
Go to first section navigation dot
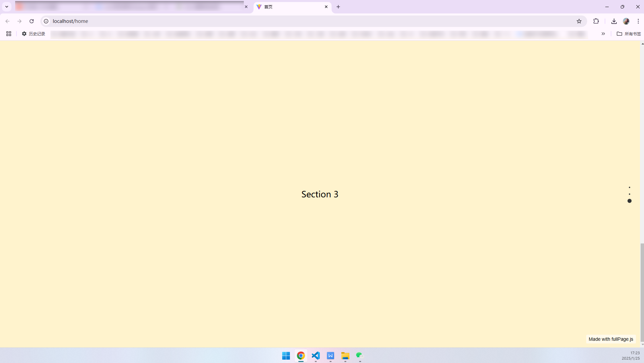(x=630, y=187)
